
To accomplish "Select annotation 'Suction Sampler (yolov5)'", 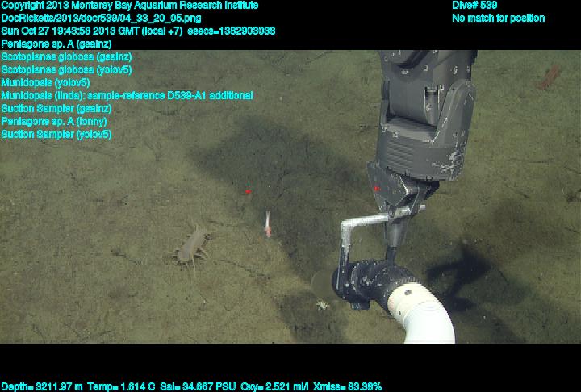I will 56,134.
